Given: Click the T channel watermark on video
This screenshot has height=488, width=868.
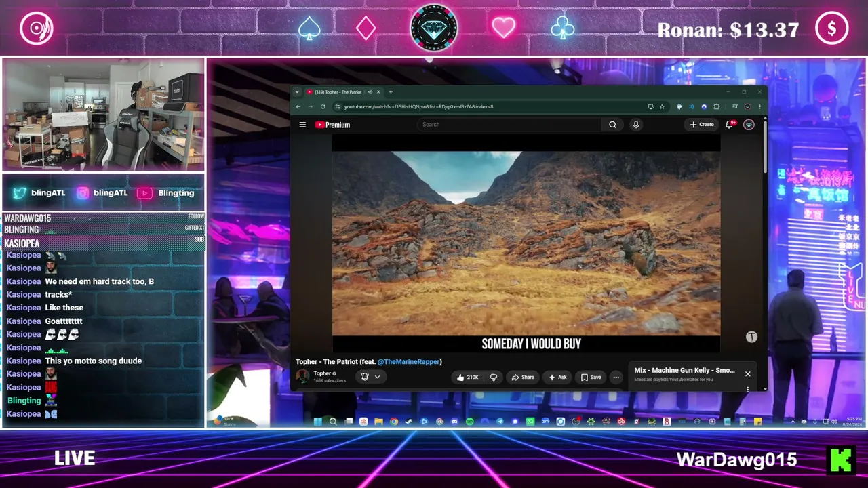Looking at the screenshot, I should tap(751, 337).
